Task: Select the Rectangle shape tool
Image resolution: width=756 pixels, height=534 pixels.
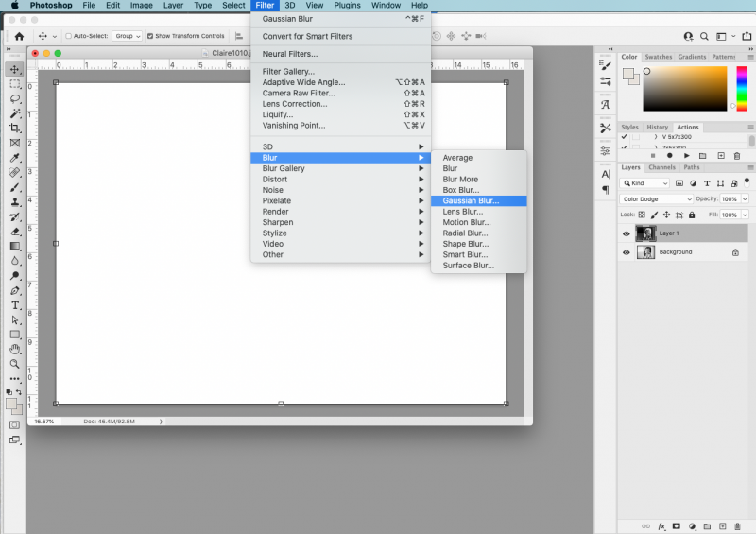Action: [14, 335]
